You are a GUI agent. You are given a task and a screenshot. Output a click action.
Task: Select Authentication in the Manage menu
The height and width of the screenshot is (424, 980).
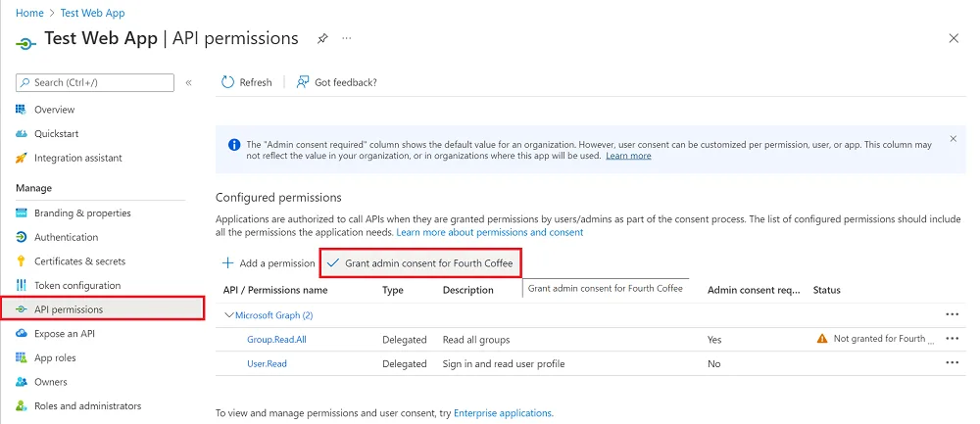(66, 237)
